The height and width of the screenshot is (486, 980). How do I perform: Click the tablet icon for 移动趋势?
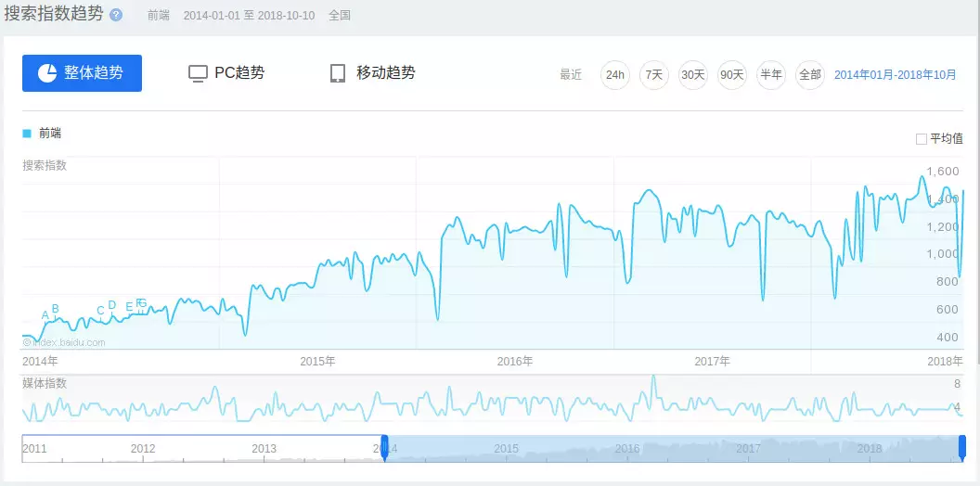(338, 73)
